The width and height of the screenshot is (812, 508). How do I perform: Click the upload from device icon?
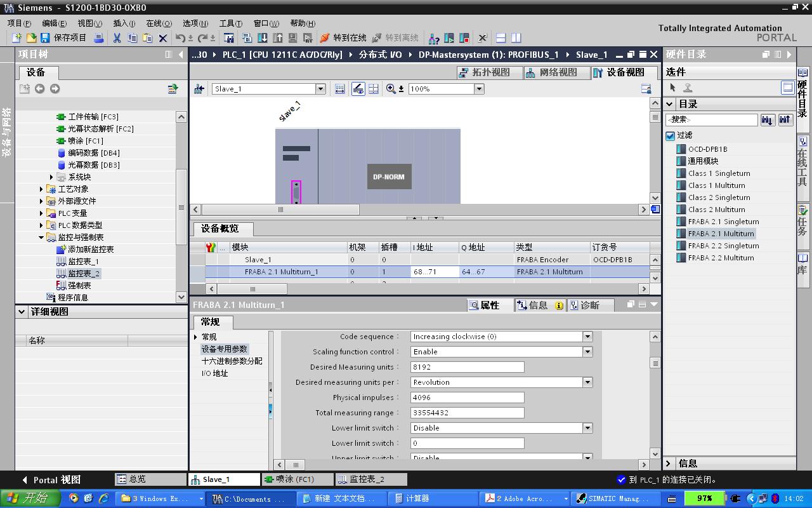tap(277, 38)
